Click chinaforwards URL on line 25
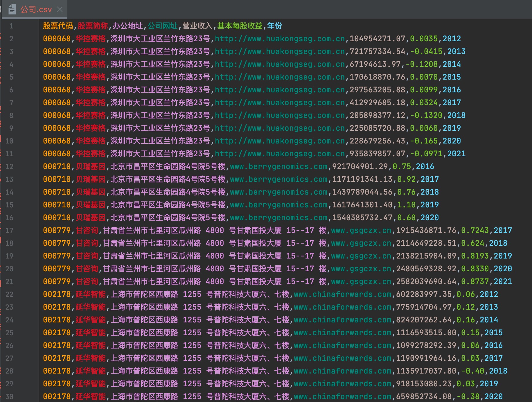The width and height of the screenshot is (532, 402). point(343,333)
